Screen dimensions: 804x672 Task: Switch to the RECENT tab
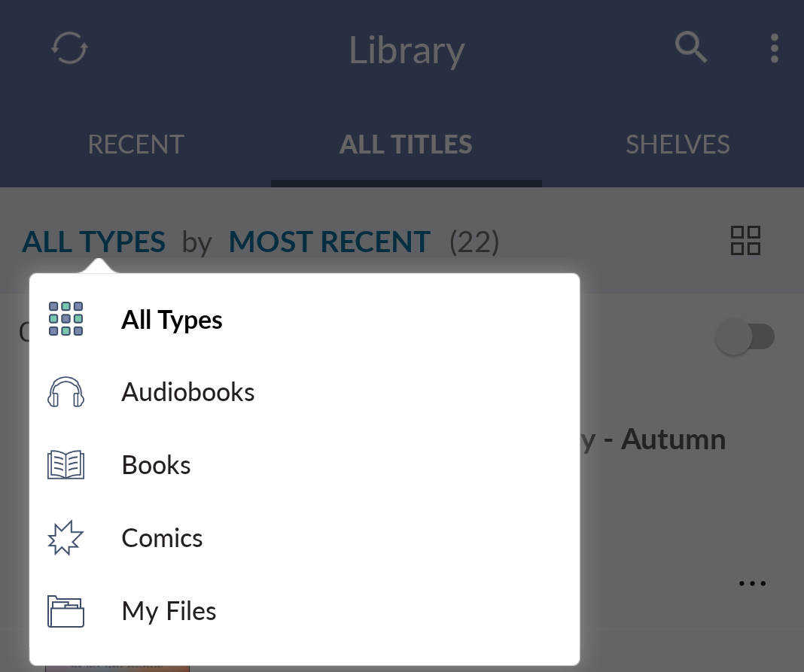[x=136, y=144]
